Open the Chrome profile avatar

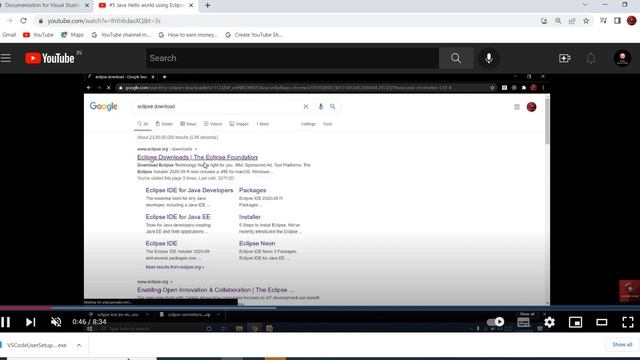click(x=631, y=20)
